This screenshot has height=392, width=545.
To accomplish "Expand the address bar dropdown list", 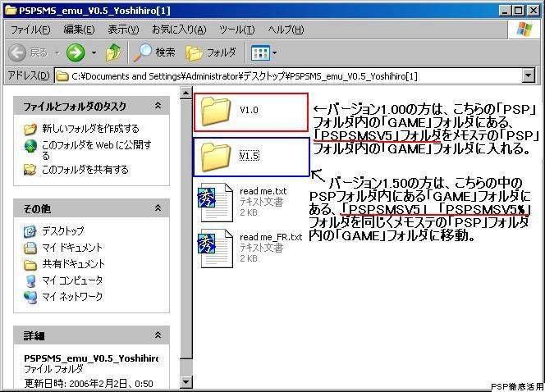I will 529,75.
